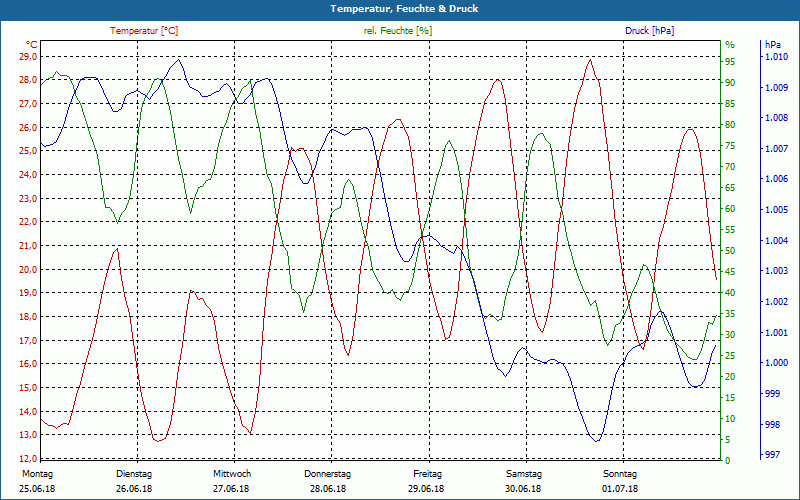This screenshot has height=500, width=800.
Task: Click the blue '997' pressure axis value
Action: coord(772,455)
